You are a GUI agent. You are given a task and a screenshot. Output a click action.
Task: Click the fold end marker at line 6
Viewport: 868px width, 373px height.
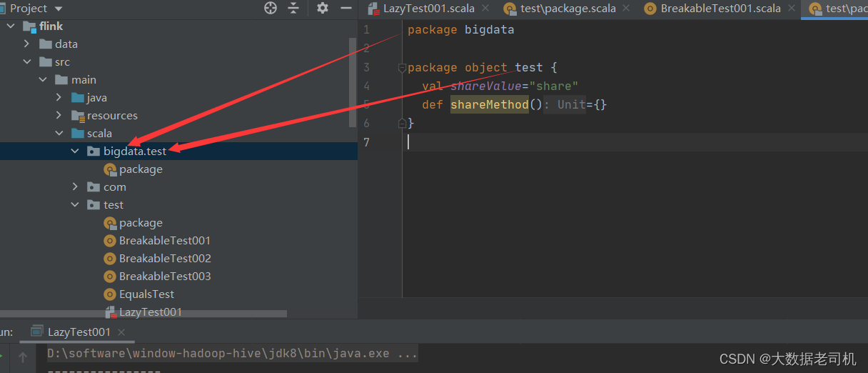click(x=402, y=124)
